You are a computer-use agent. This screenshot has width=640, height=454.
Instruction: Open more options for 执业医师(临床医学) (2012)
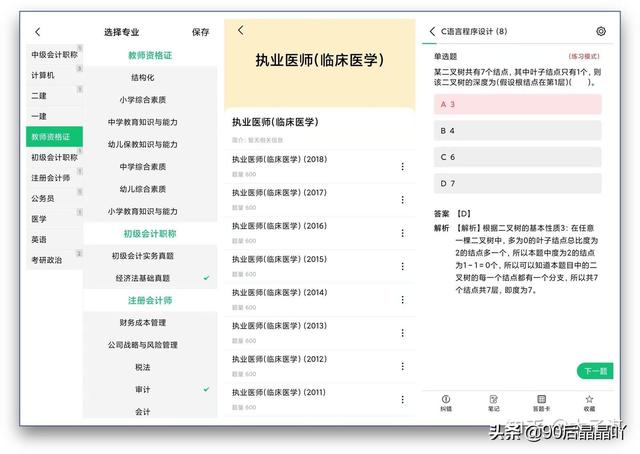pyautogui.click(x=402, y=366)
